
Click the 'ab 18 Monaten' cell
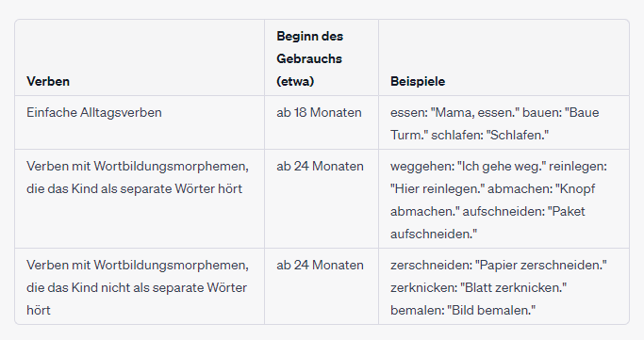coord(319,112)
